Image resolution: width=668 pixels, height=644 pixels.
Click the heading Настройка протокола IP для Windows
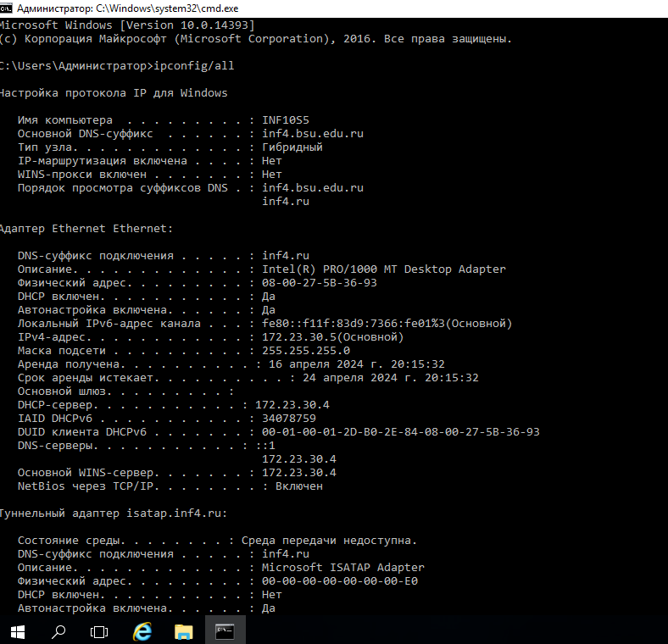(114, 93)
